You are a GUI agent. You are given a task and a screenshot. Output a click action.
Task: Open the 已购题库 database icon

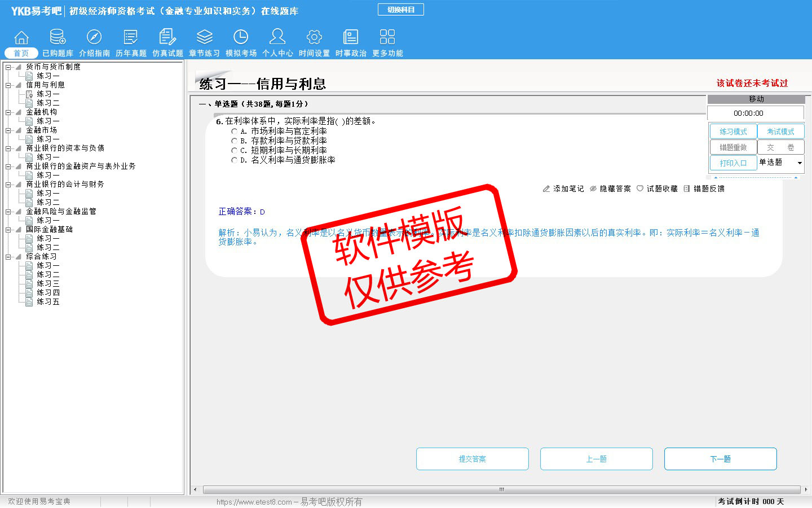point(58,38)
